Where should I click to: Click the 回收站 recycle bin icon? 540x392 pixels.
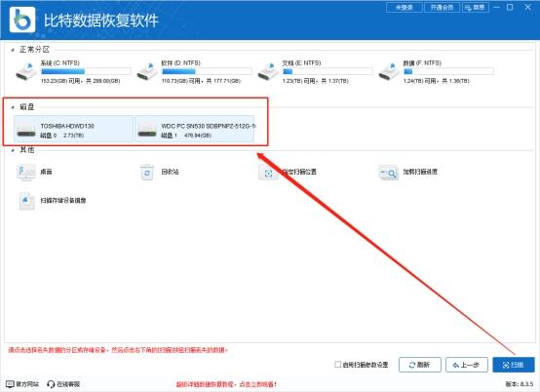click(x=147, y=172)
